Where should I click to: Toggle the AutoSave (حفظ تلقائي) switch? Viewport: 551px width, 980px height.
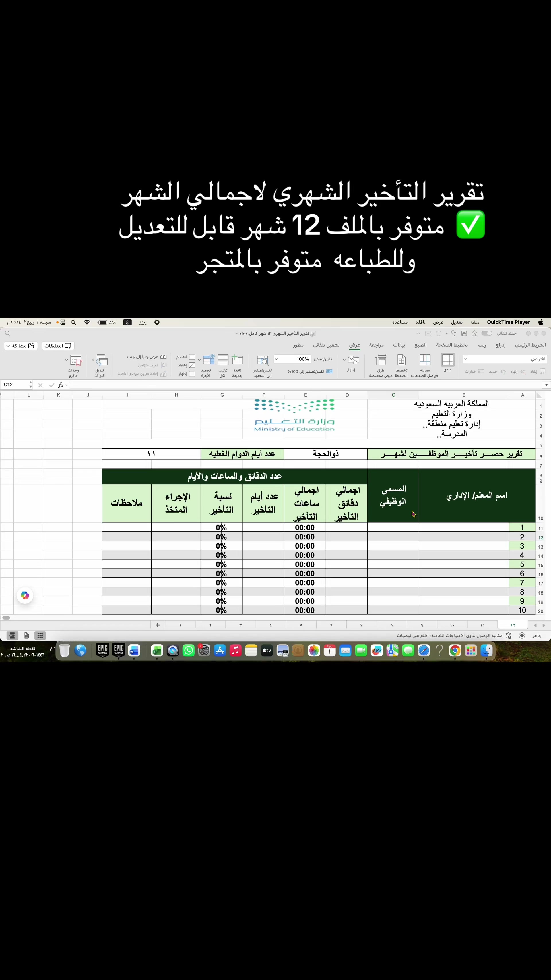[486, 333]
